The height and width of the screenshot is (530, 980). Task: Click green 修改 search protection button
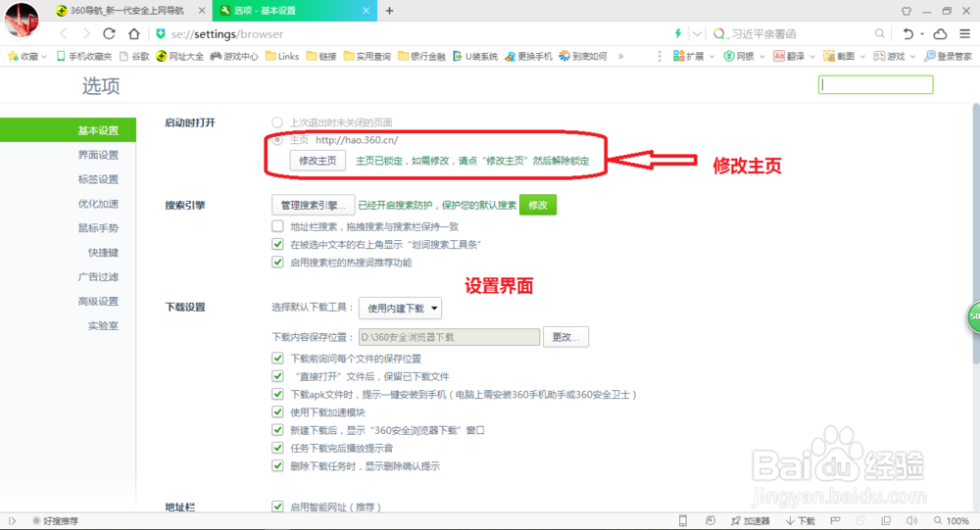[537, 205]
